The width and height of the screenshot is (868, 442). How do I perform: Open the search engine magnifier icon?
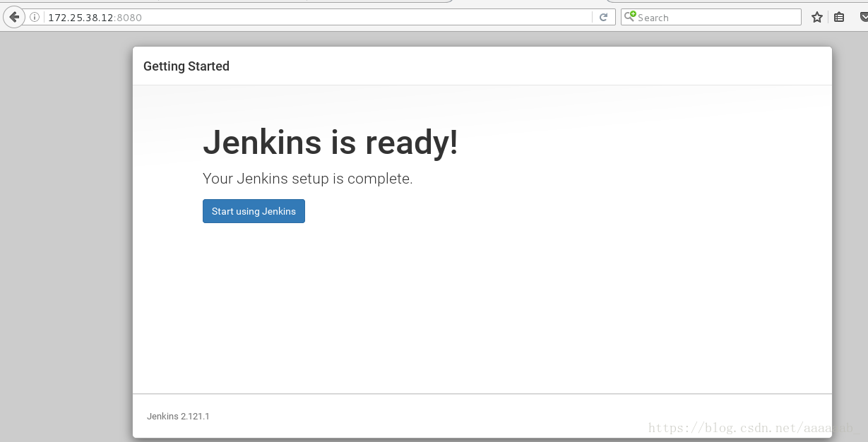(629, 17)
